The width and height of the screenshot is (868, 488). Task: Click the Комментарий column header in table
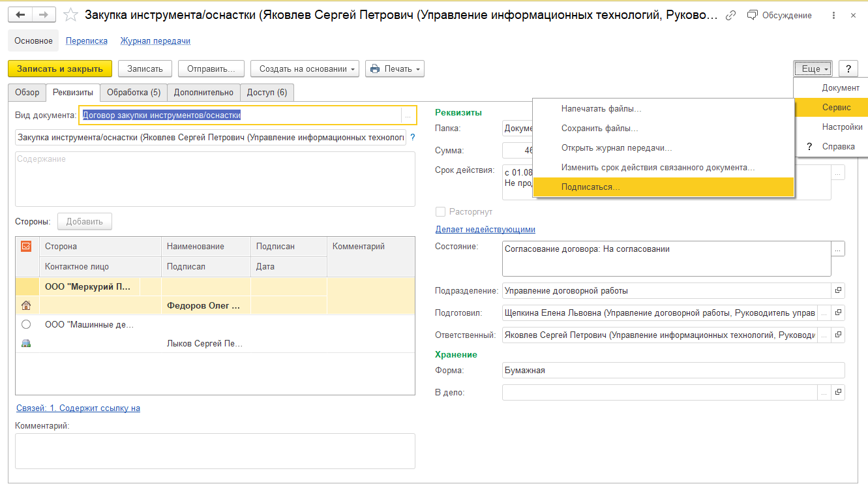[x=370, y=246]
